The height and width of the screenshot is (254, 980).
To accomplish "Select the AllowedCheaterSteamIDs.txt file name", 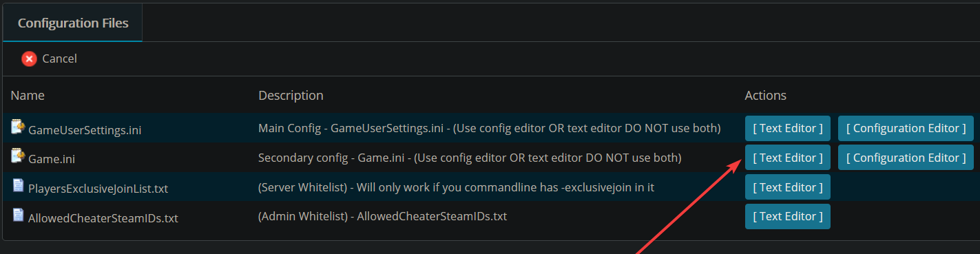I will tap(103, 218).
